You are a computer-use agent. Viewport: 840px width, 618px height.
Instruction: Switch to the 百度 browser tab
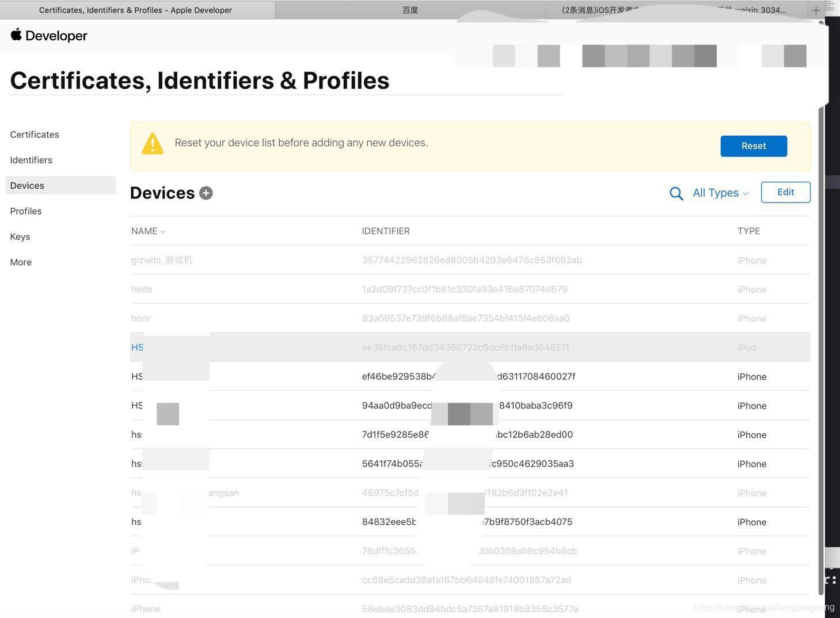[410, 10]
